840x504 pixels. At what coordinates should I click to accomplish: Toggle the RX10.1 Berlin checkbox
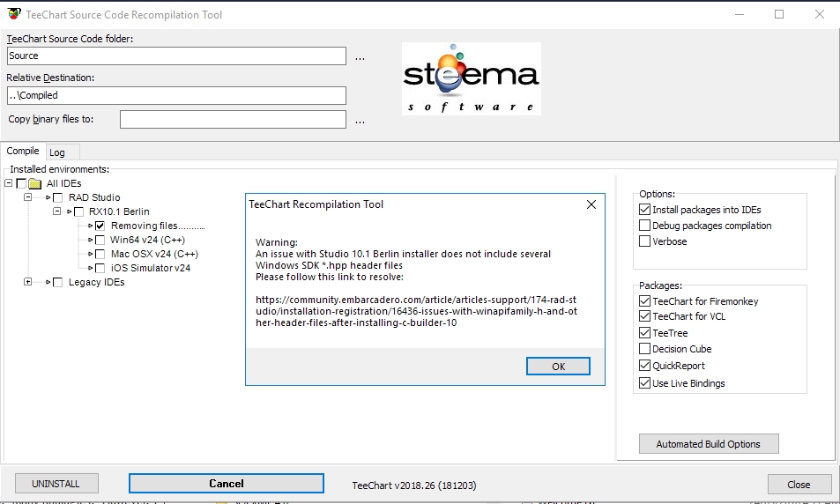78,212
